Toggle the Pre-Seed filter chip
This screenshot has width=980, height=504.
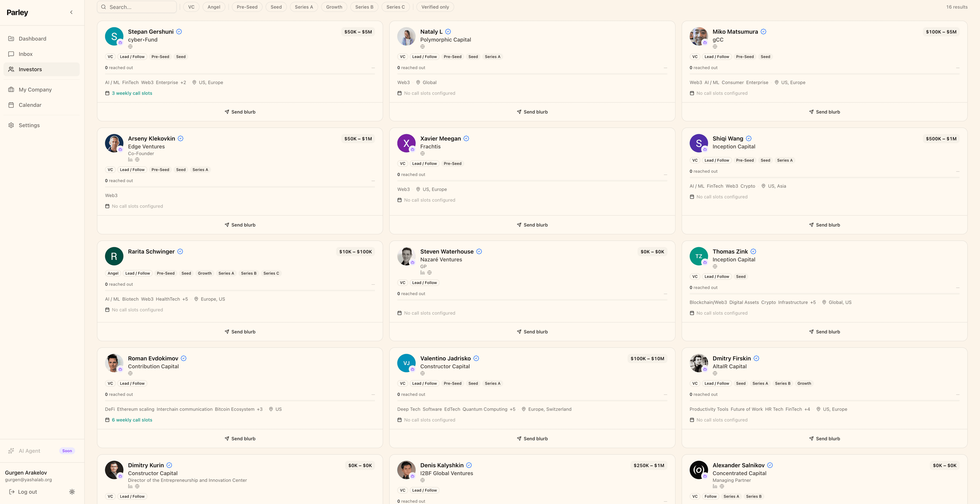[x=247, y=7]
